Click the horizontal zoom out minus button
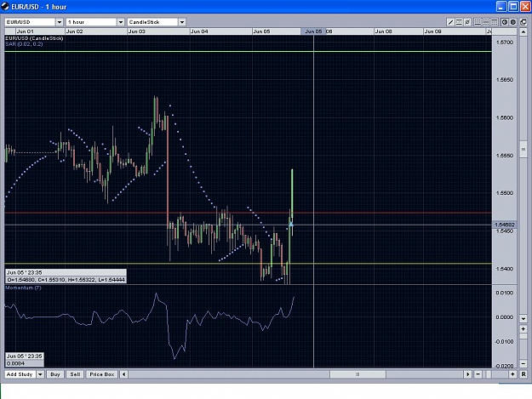This screenshot has width=532, height=399. click(x=478, y=374)
